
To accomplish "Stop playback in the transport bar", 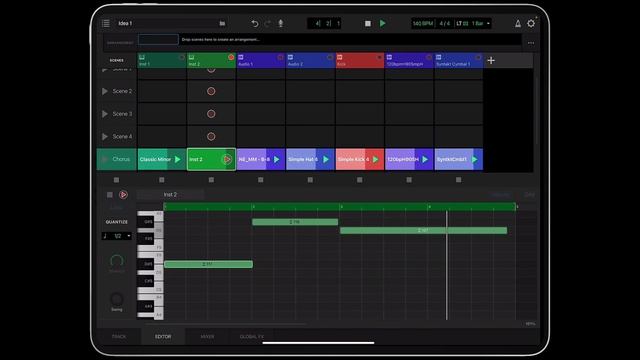I will [x=368, y=23].
